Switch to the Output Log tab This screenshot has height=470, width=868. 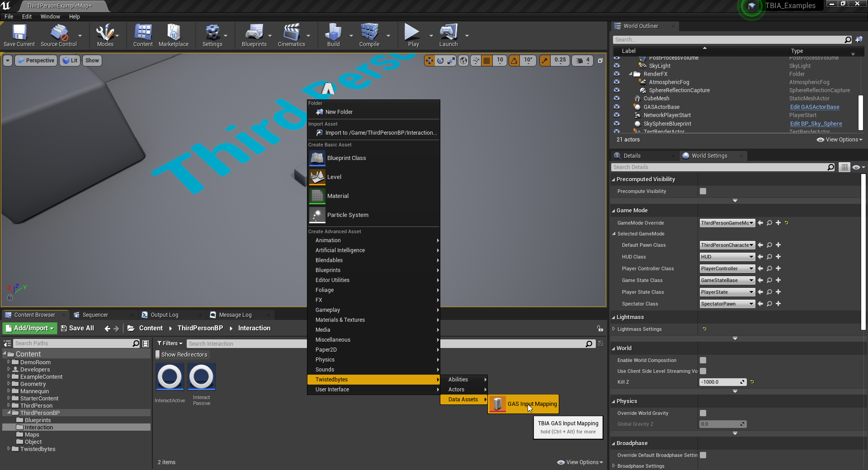coord(165,315)
